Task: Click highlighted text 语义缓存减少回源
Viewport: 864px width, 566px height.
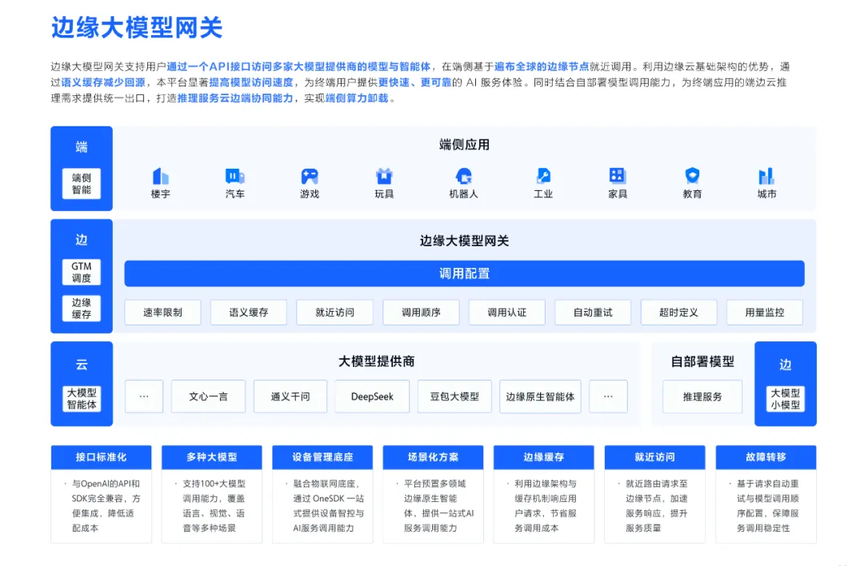Action: (103, 82)
